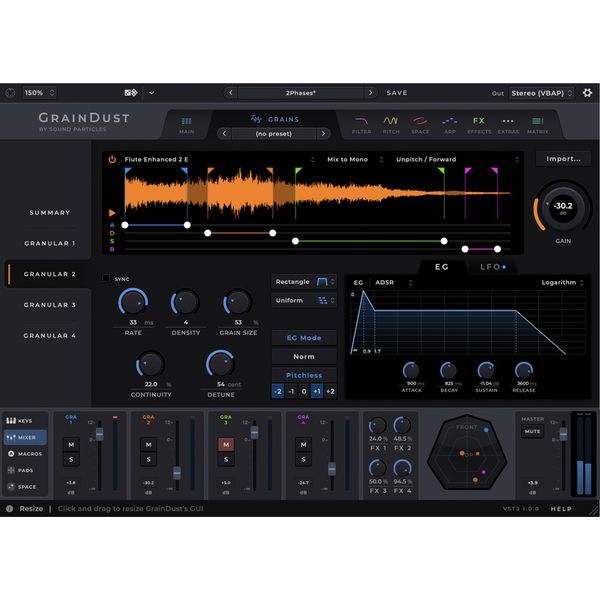Screen dimensions: 600x600
Task: Go to next preset in top bar
Action: [370, 93]
